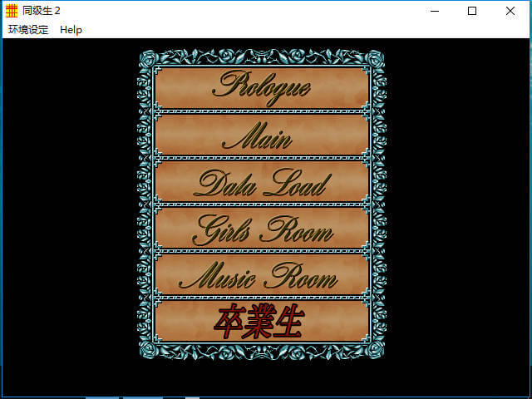Viewport: 532px width, 399px height.
Task: Click the top-right rose ornament of frame
Action: point(375,59)
